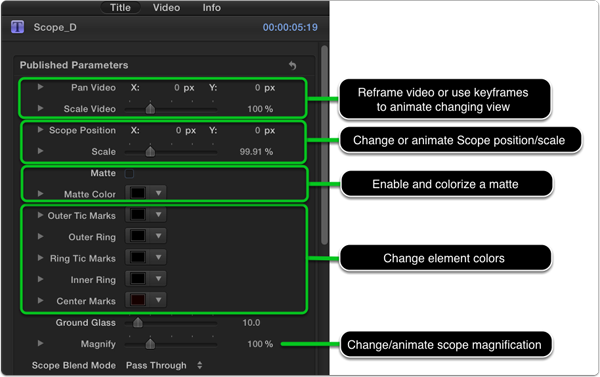The width and height of the screenshot is (600, 377).
Task: Expand the Inner Ring disclosure triangle
Action: (40, 279)
